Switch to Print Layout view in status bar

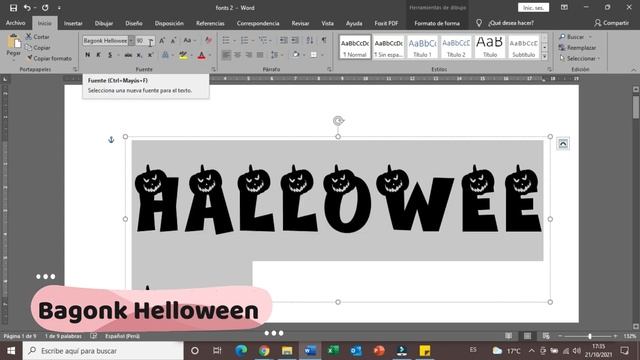pos(527,336)
